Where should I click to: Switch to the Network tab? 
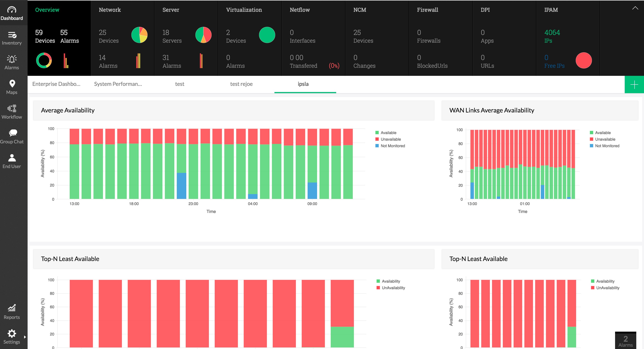(110, 10)
